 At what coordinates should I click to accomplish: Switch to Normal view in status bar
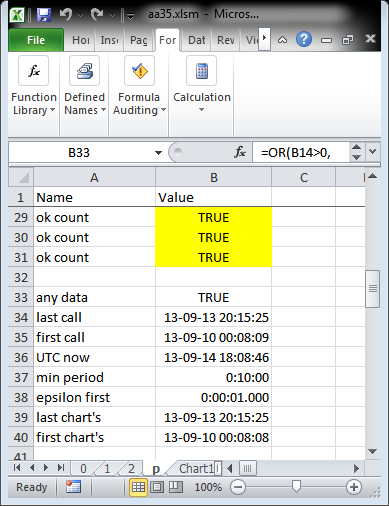click(138, 487)
